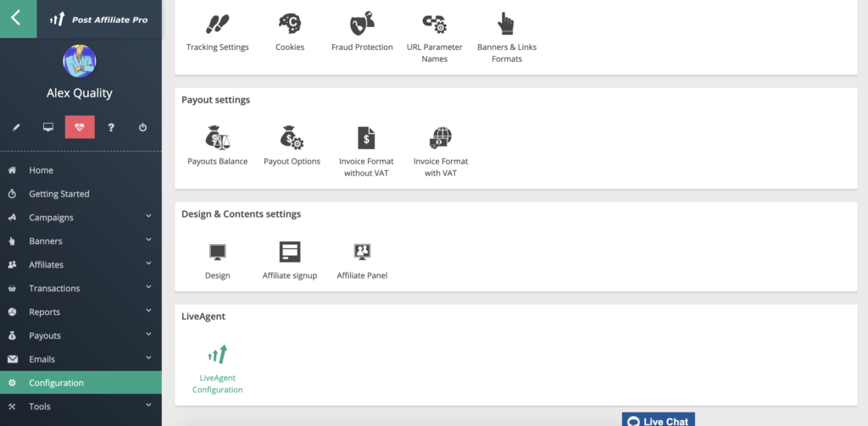Go to Home in sidebar
This screenshot has height=426, width=868.
click(x=41, y=170)
